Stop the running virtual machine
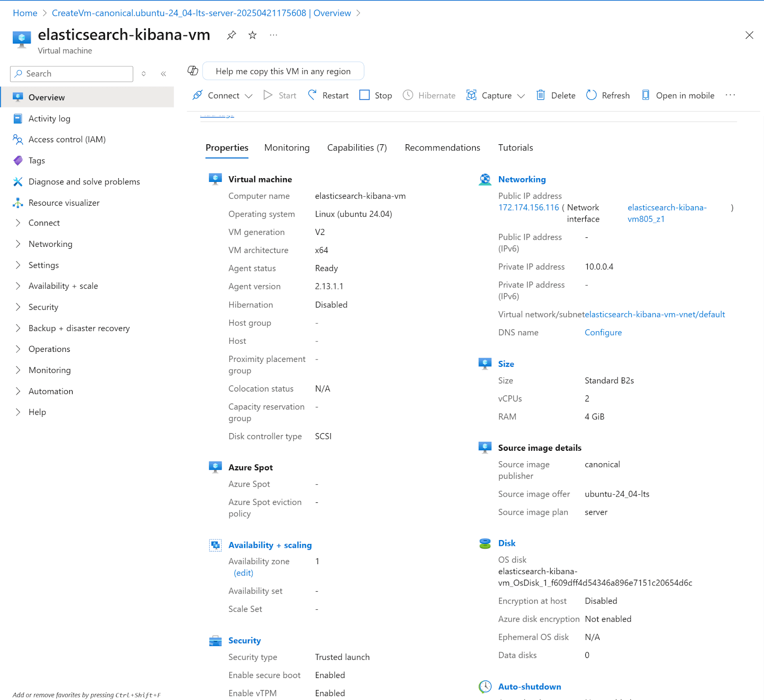The width and height of the screenshot is (764, 700). pos(375,95)
